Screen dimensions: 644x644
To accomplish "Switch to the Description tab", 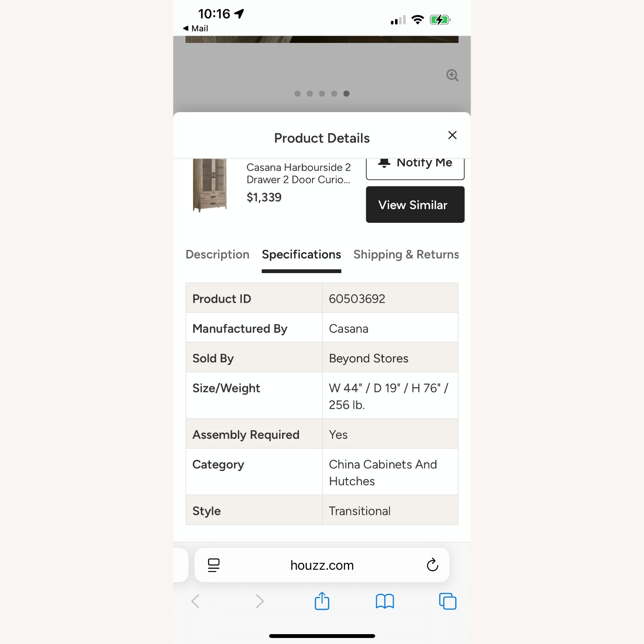I will tap(217, 255).
